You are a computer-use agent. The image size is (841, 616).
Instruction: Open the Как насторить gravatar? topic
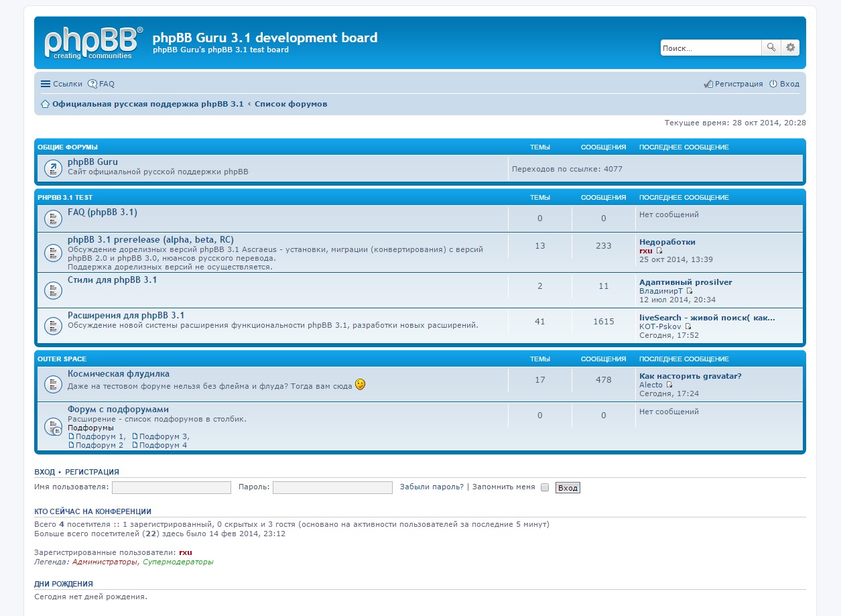click(690, 376)
